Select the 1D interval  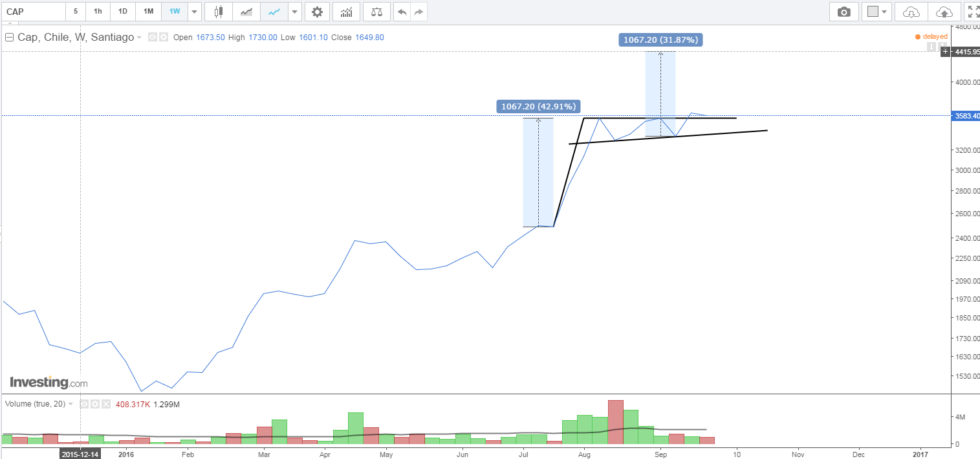click(x=123, y=12)
